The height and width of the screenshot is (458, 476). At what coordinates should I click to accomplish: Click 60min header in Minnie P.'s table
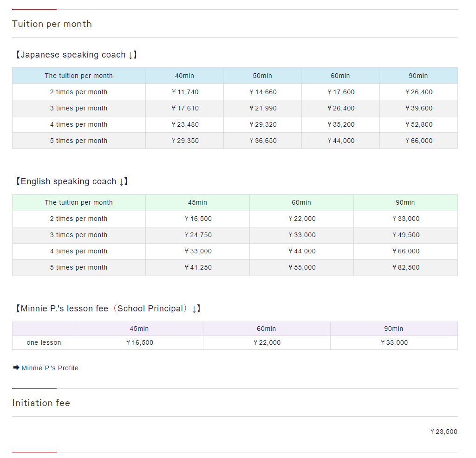pyautogui.click(x=267, y=329)
